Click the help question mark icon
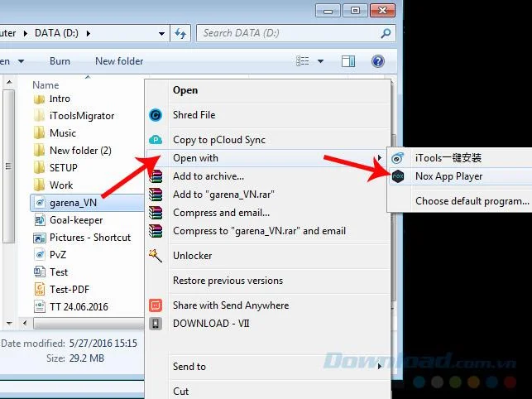 pyautogui.click(x=377, y=61)
